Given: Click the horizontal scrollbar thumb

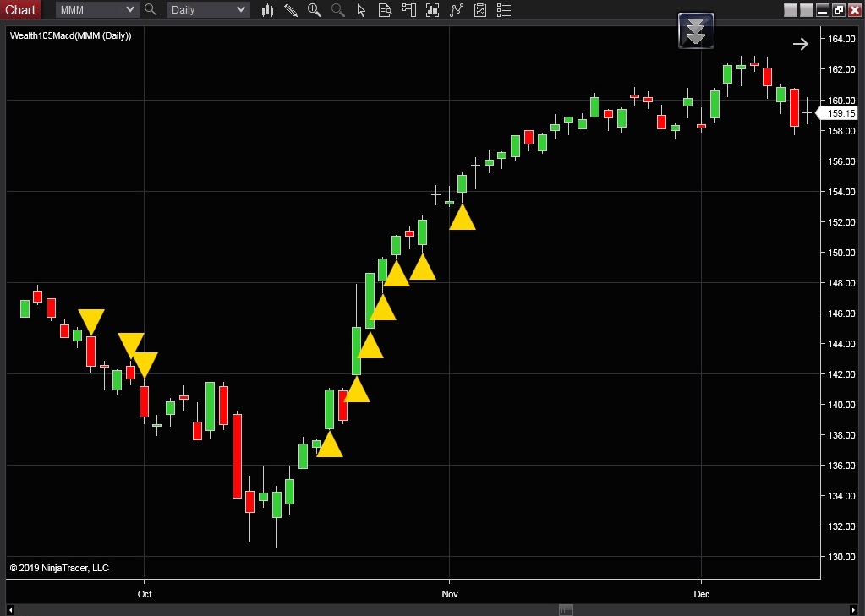Looking at the screenshot, I should [x=567, y=610].
